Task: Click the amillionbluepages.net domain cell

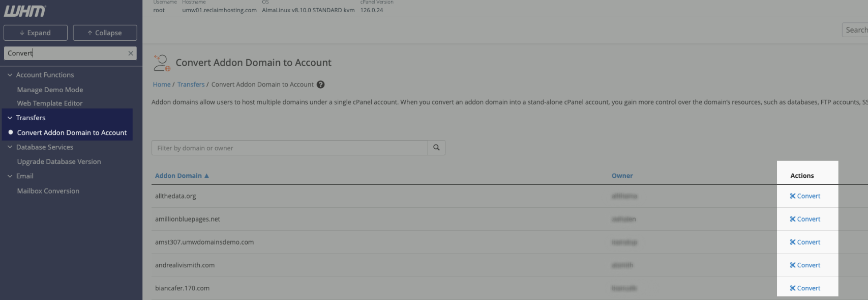Action: tap(188, 219)
